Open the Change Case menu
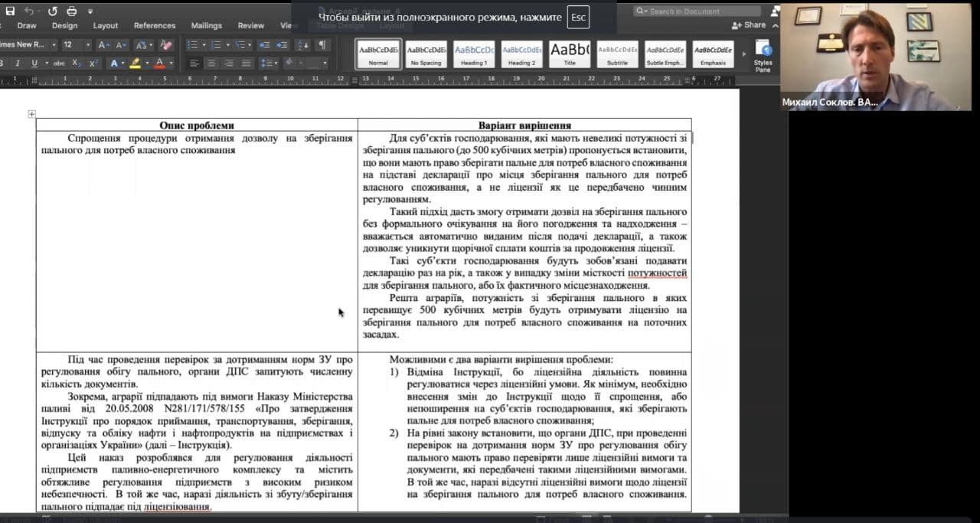Image resolution: width=980 pixels, height=523 pixels. (x=144, y=44)
